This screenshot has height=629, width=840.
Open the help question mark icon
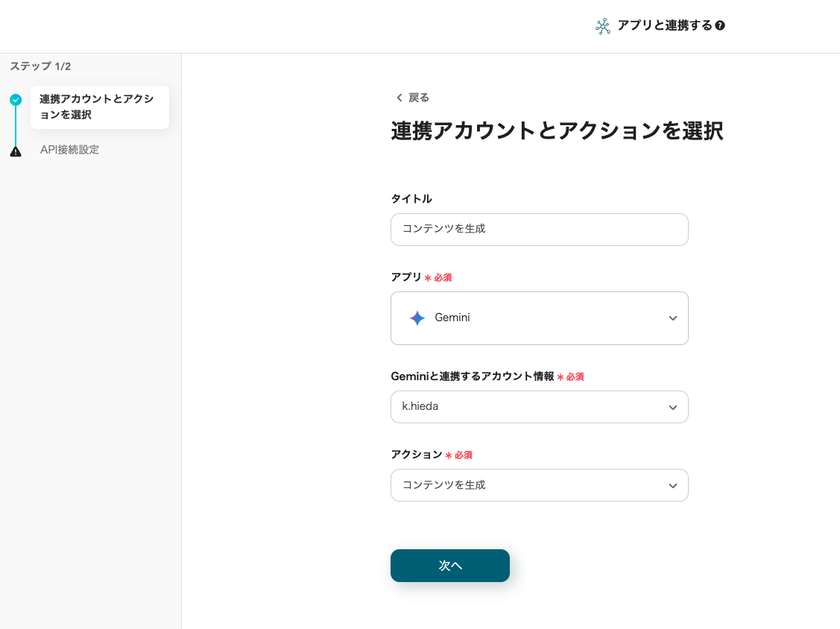[x=720, y=26]
